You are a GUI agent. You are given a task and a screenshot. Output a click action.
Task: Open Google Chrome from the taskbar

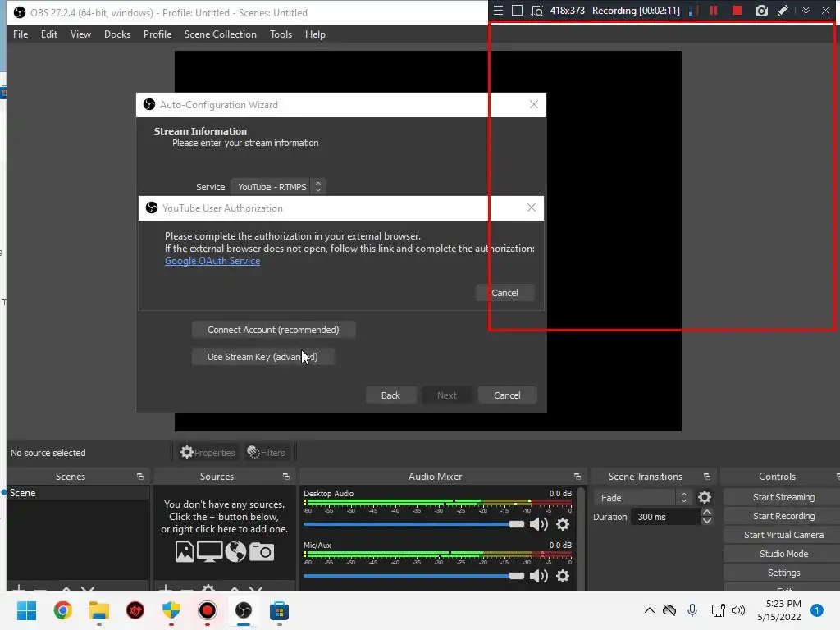tap(62, 610)
